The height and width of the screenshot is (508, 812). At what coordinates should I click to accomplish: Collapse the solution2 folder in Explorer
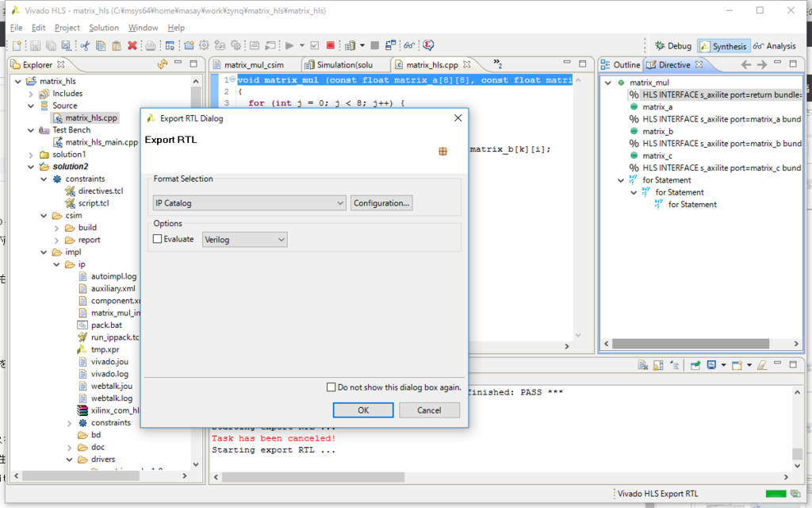click(x=31, y=167)
